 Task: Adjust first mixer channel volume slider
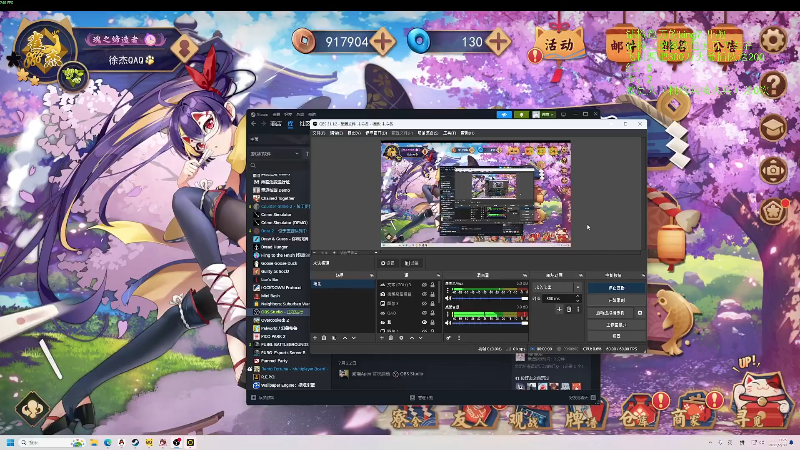coord(490,298)
